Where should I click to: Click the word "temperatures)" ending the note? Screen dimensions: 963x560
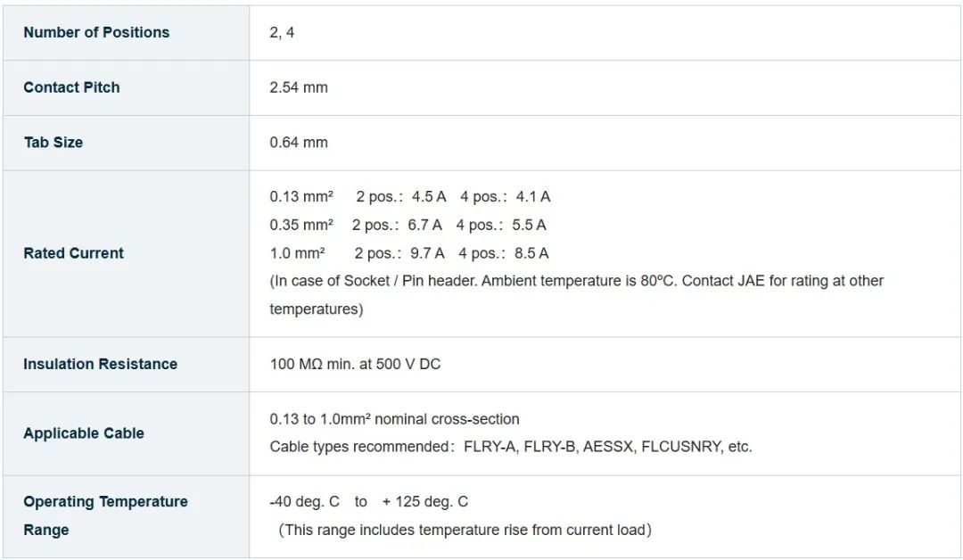317,309
